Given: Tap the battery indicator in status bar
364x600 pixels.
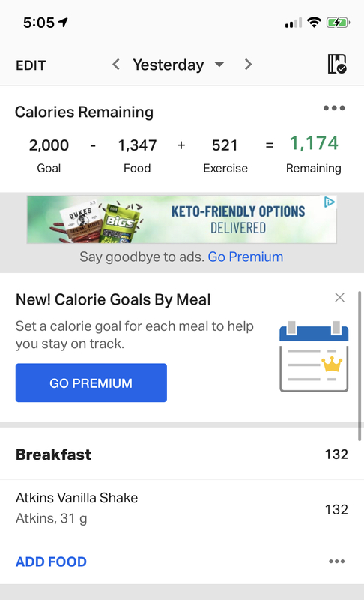Looking at the screenshot, I should [338, 22].
